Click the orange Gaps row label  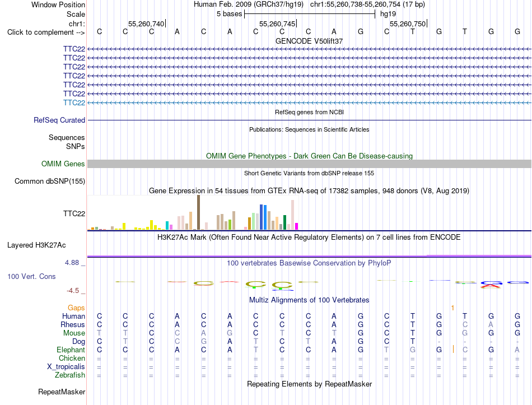[x=76, y=308]
